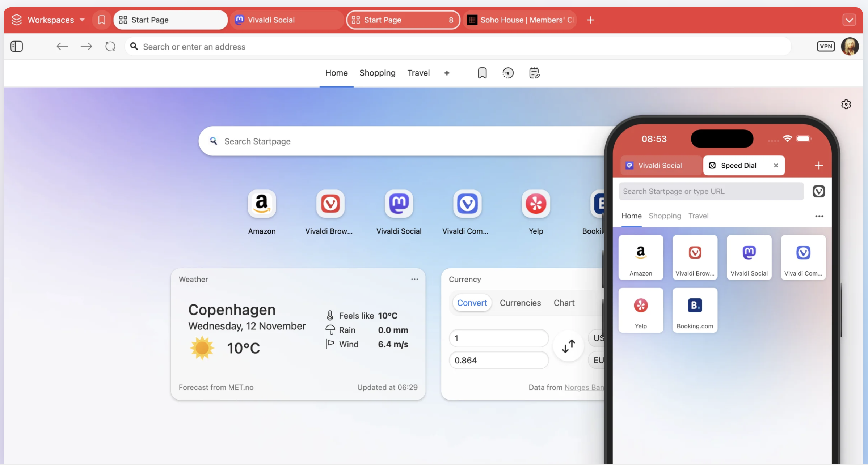This screenshot has width=868, height=465.
Task: Expand the tab search chevron at top right
Action: point(849,20)
